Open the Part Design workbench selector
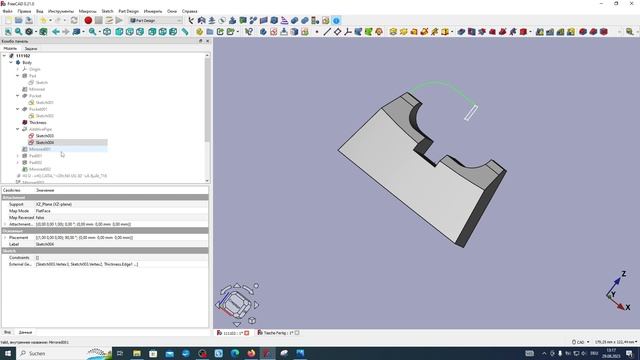The image size is (640, 360). (156, 20)
